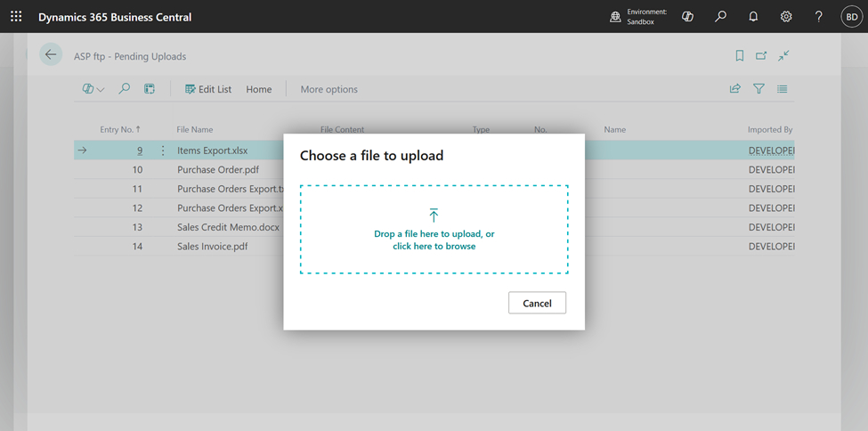This screenshot has height=431, width=868.
Task: Collapse the page with the arrows icon
Action: click(783, 55)
